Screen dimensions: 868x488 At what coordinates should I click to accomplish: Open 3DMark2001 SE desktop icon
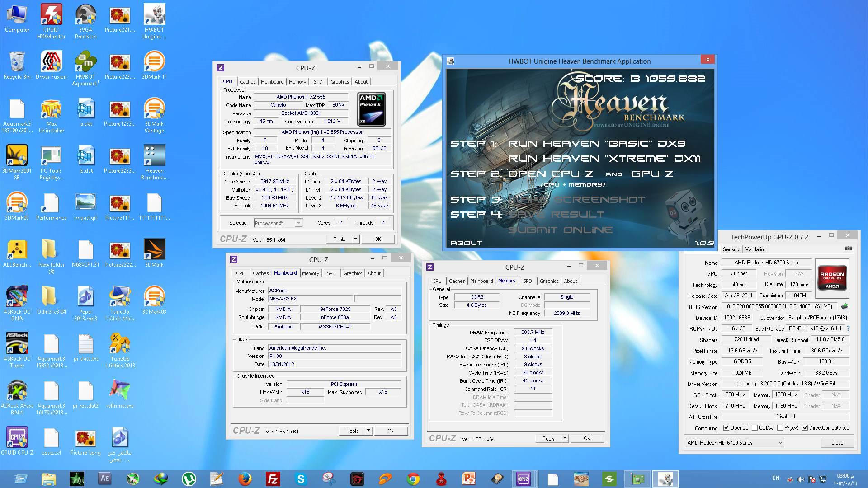click(x=17, y=162)
